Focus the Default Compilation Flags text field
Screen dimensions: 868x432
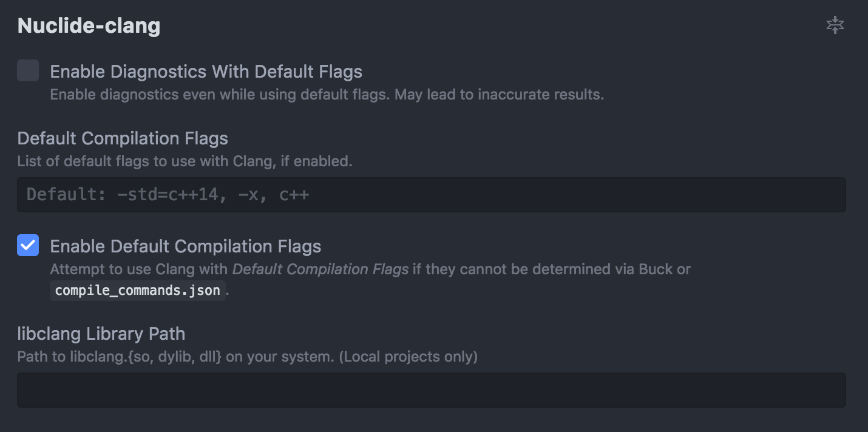click(x=431, y=195)
